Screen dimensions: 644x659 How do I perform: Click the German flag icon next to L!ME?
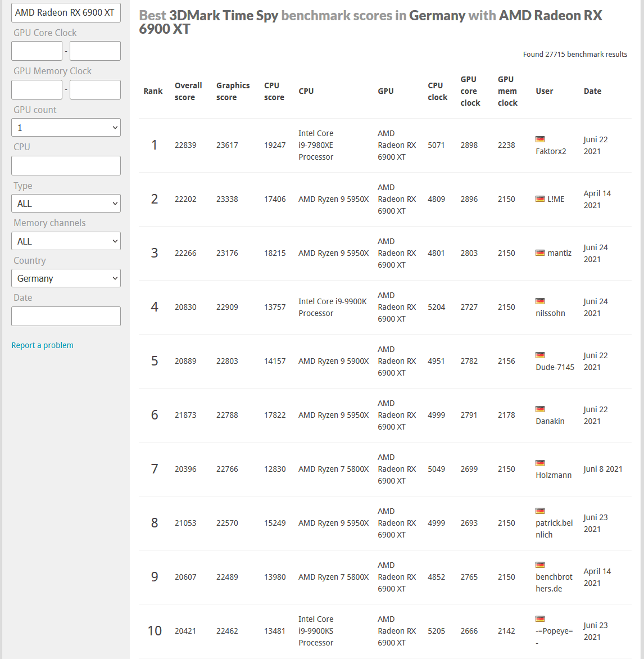tap(540, 199)
